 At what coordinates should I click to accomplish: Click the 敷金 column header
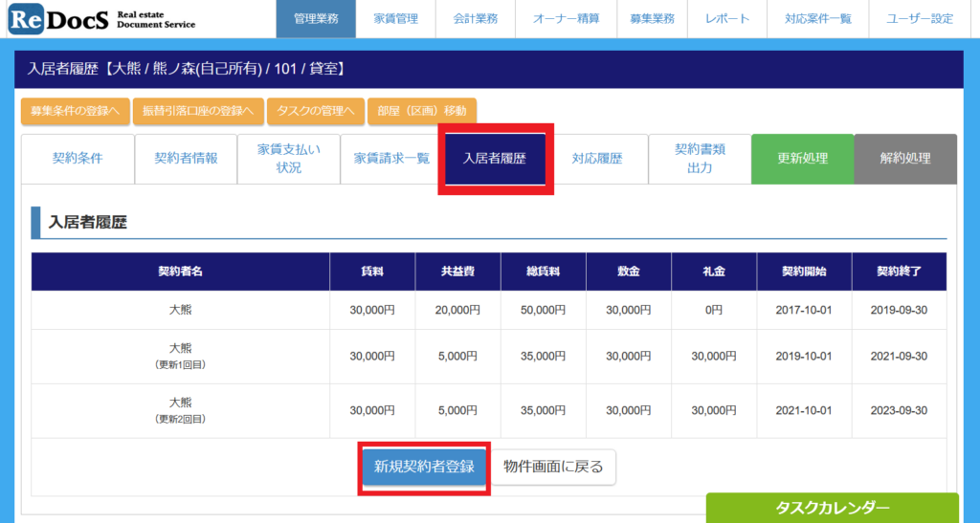pyautogui.click(x=629, y=272)
